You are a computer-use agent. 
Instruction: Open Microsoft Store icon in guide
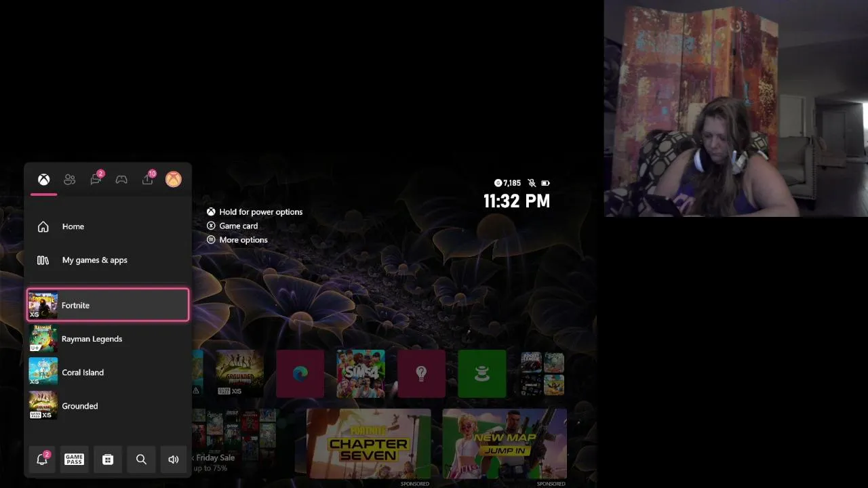107,460
